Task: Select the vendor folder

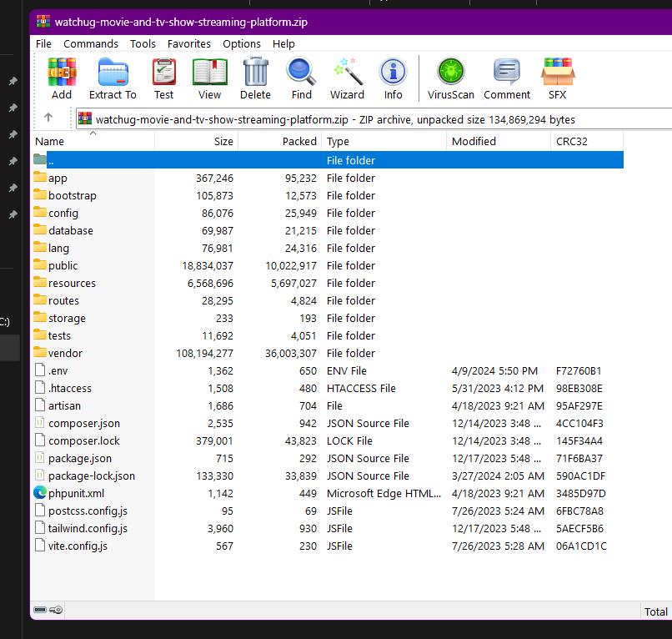Action: click(65, 354)
